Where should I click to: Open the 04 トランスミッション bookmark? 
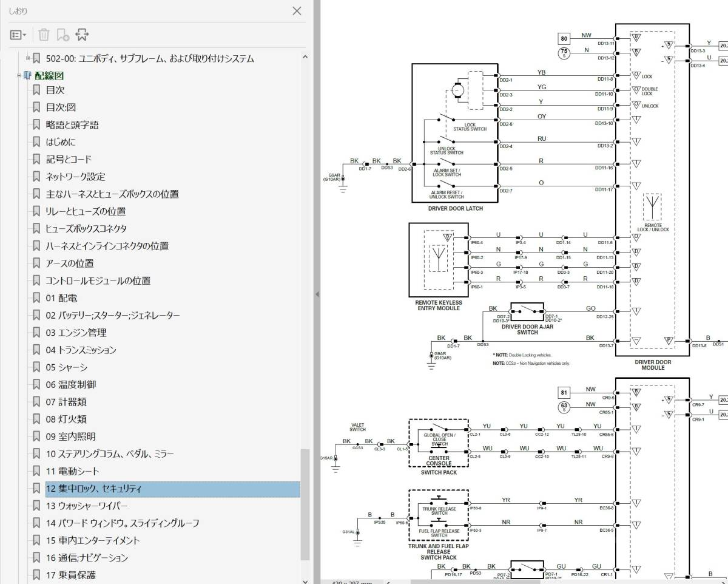click(81, 350)
